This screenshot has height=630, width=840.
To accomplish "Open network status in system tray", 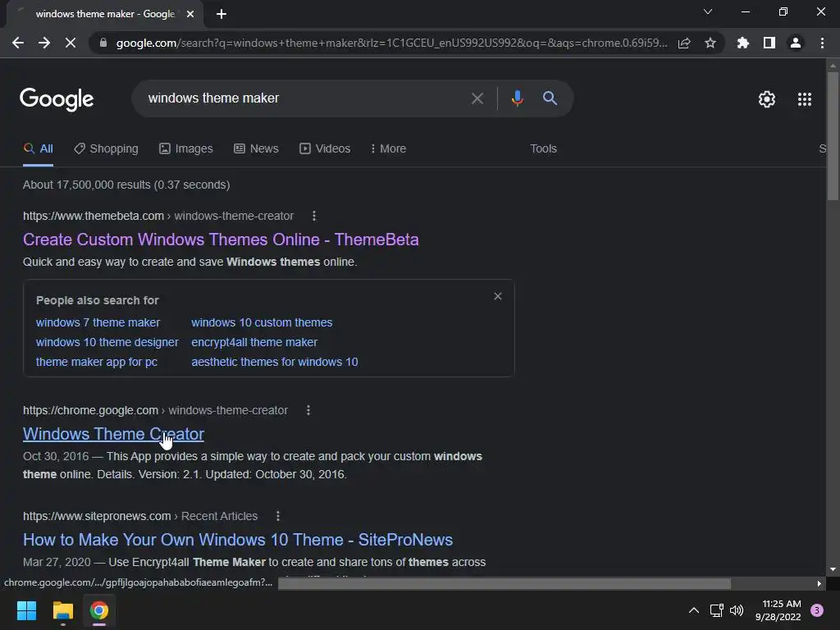I will point(716,610).
